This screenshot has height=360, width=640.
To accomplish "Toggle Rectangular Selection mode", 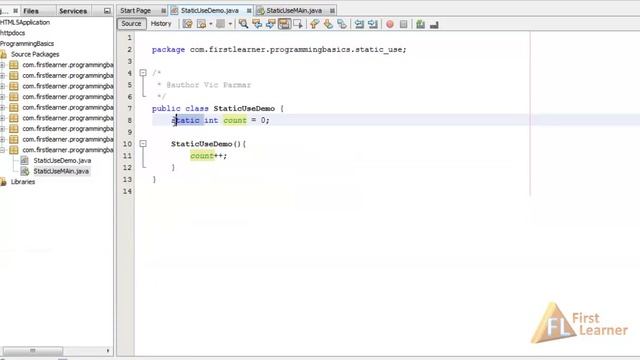I will click(x=298, y=24).
